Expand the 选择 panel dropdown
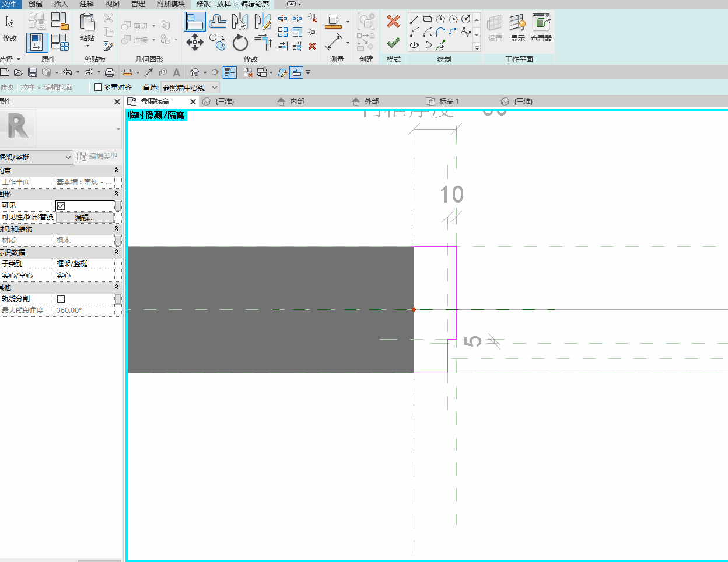728x562 pixels. tap(10, 59)
